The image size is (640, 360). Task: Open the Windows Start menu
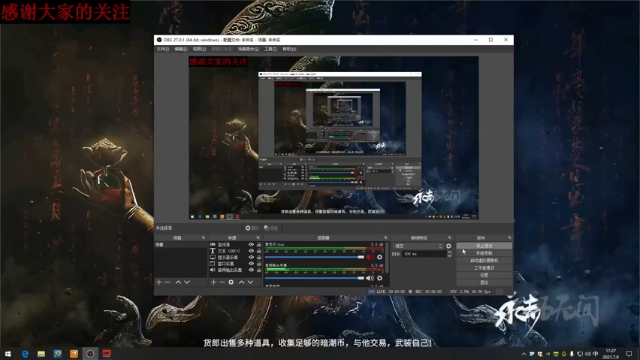click(8, 353)
